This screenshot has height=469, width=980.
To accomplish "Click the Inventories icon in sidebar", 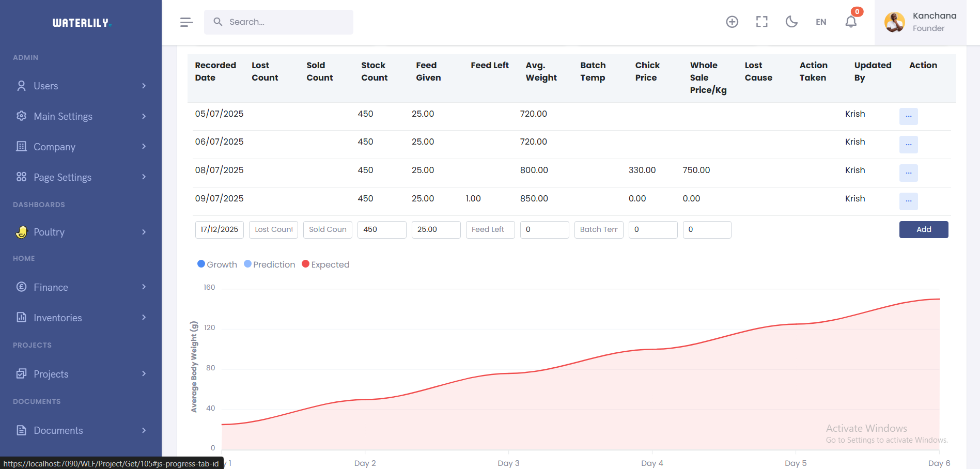I will 21,317.
